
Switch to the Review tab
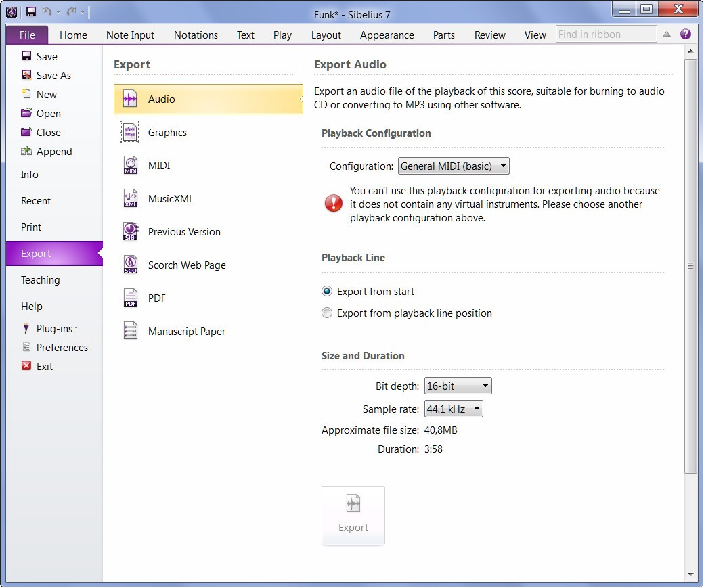pyautogui.click(x=490, y=35)
